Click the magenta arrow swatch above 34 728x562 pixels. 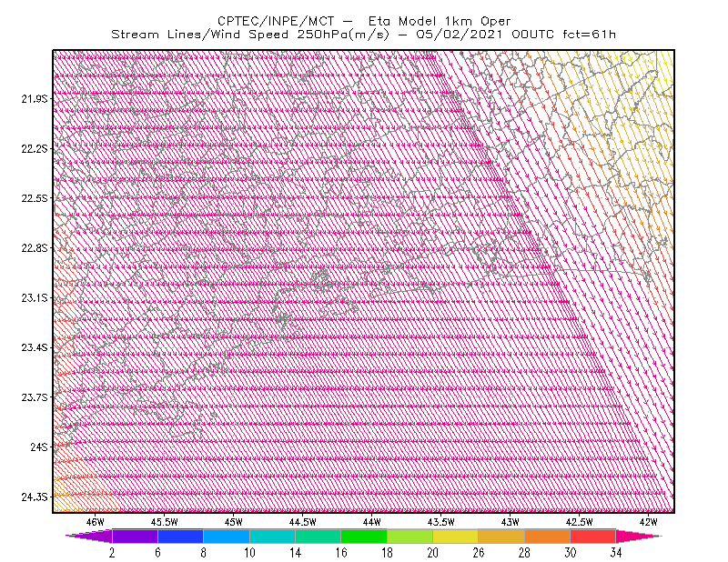[639, 536]
